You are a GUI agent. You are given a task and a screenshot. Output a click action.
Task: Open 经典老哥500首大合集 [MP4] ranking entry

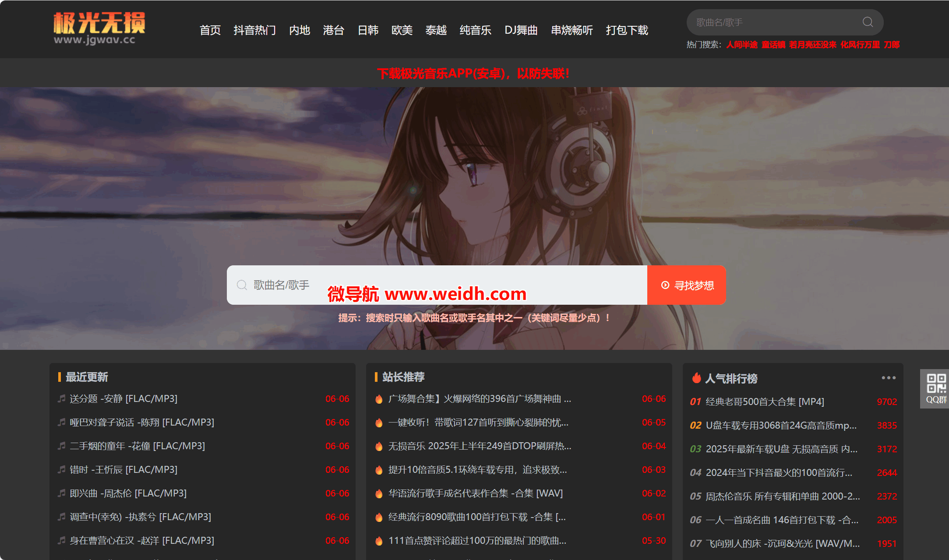pyautogui.click(x=765, y=402)
